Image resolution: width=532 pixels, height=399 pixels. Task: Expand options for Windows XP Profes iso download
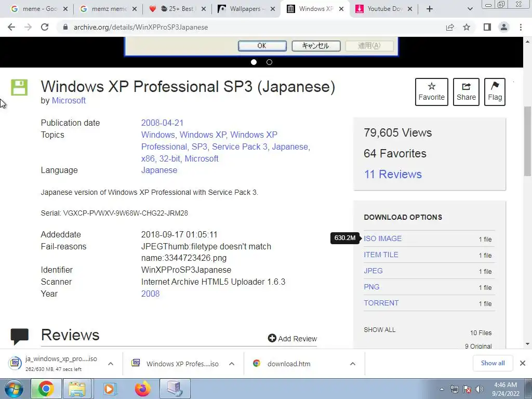coord(232,364)
